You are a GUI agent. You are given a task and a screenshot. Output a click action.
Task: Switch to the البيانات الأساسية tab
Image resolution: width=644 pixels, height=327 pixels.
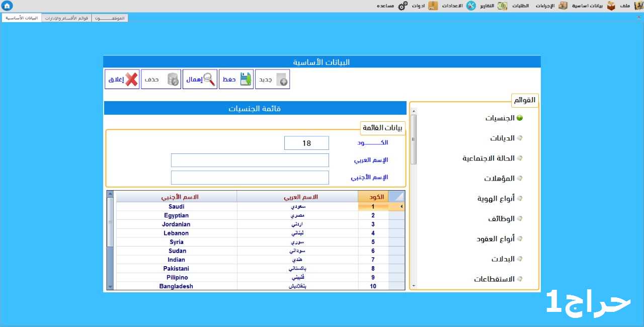[22, 18]
